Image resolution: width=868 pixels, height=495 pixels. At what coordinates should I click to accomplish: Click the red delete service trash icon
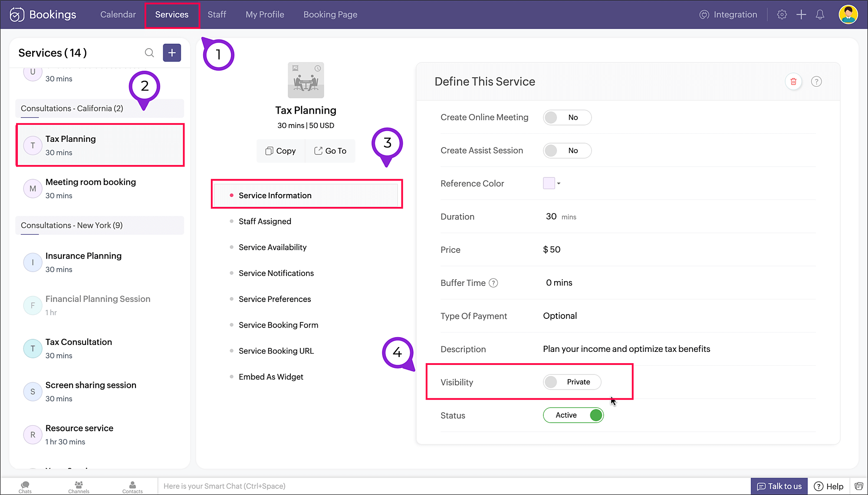pyautogui.click(x=793, y=82)
